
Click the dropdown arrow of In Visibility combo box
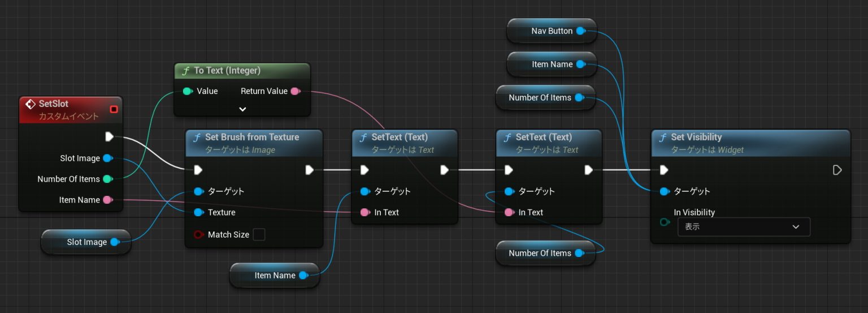(796, 227)
